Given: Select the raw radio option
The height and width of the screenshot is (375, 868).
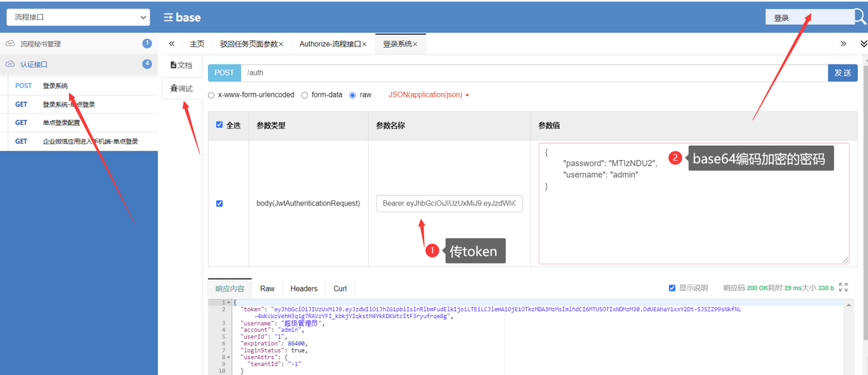Looking at the screenshot, I should coord(353,95).
